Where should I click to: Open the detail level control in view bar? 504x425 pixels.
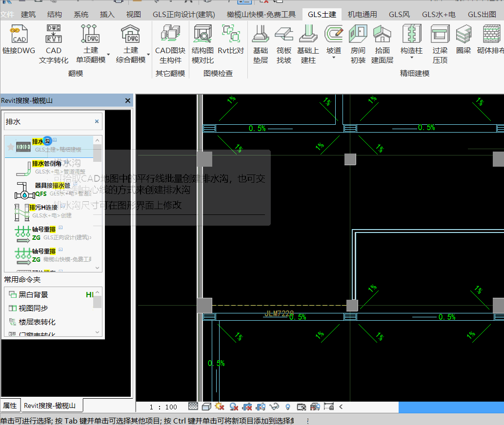(x=193, y=406)
